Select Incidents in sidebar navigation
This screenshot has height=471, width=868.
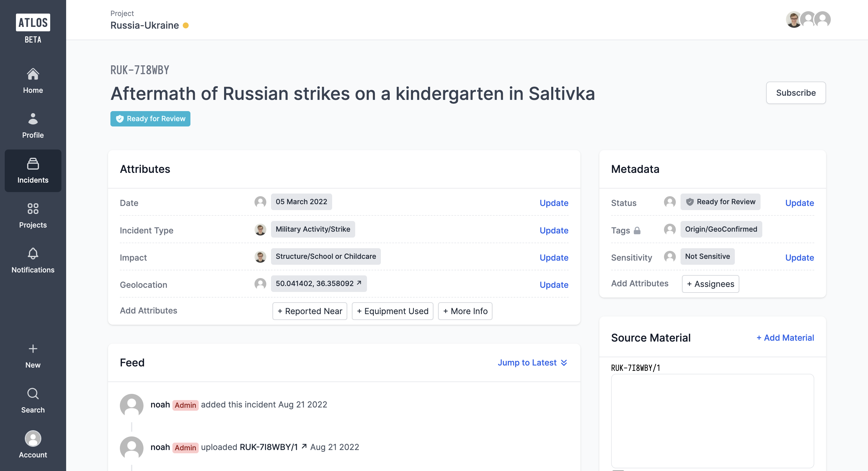click(33, 171)
